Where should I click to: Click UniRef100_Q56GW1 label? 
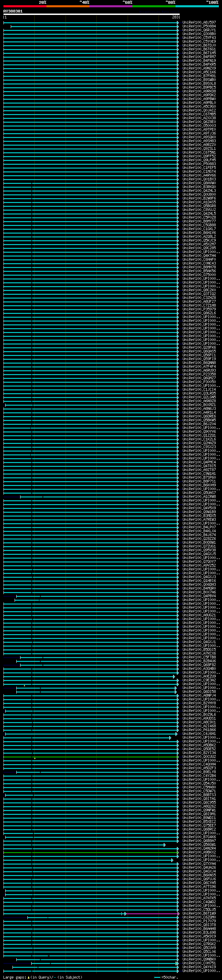[x=199, y=844]
